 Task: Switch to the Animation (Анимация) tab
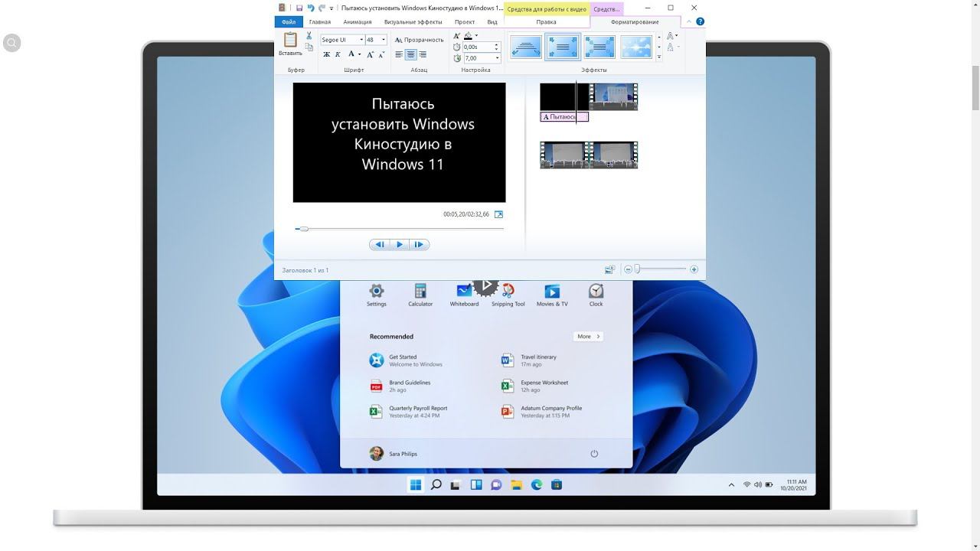coord(358,22)
